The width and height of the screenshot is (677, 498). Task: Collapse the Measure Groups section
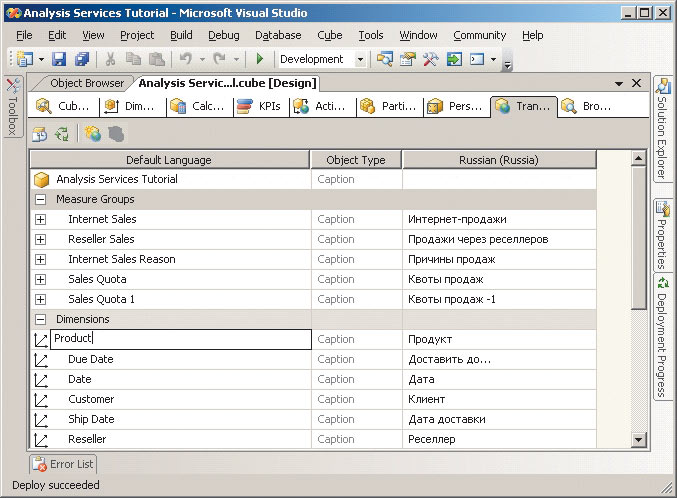coord(41,200)
